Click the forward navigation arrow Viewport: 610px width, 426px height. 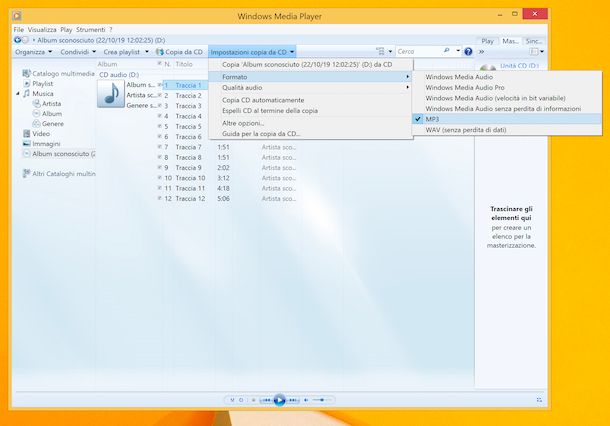click(25, 40)
